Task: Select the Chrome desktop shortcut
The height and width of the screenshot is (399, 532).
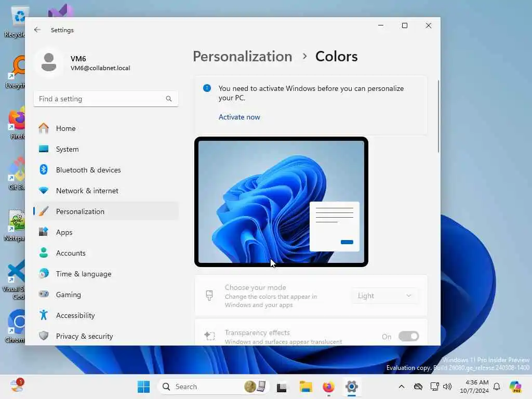Action: (15, 326)
